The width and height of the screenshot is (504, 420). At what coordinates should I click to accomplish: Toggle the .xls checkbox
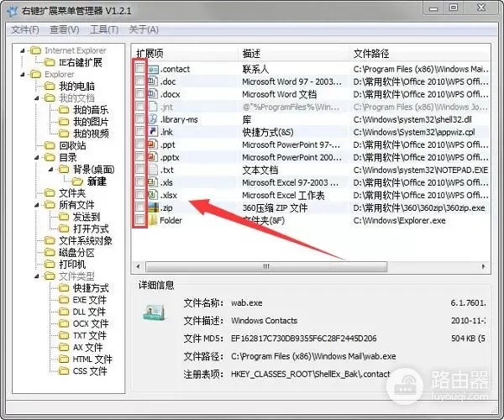point(139,182)
